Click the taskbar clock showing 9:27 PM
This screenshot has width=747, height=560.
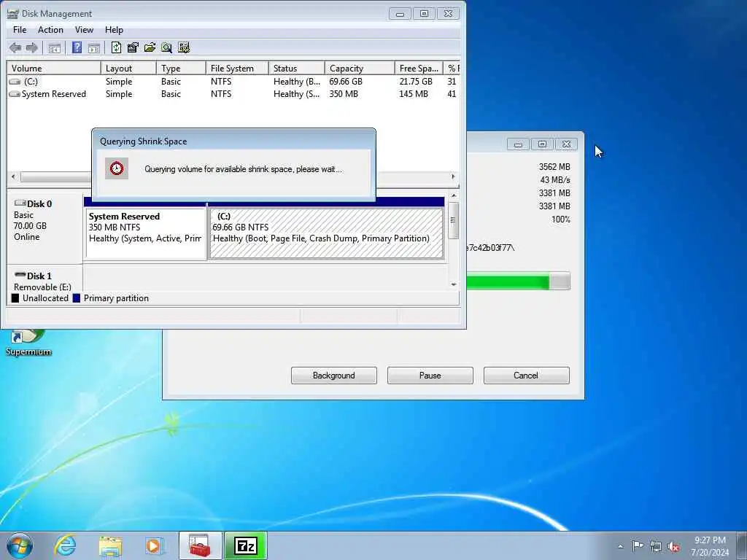tap(710, 546)
